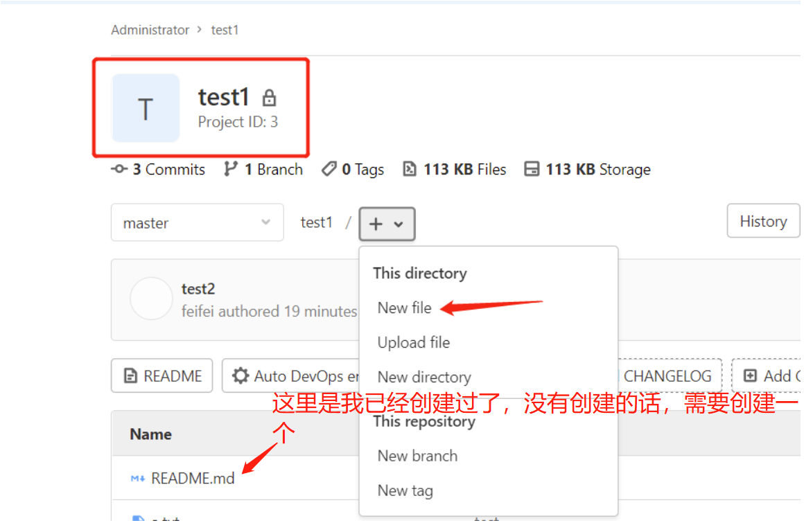
Task: Select "New file" from the menu
Action: pos(405,308)
